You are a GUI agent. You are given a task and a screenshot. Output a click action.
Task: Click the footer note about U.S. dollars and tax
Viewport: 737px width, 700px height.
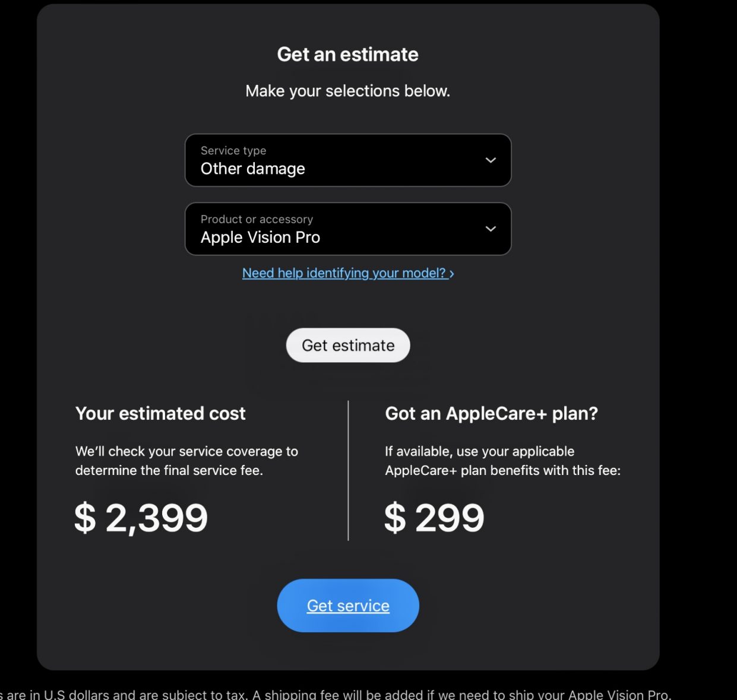[x=336, y=694]
